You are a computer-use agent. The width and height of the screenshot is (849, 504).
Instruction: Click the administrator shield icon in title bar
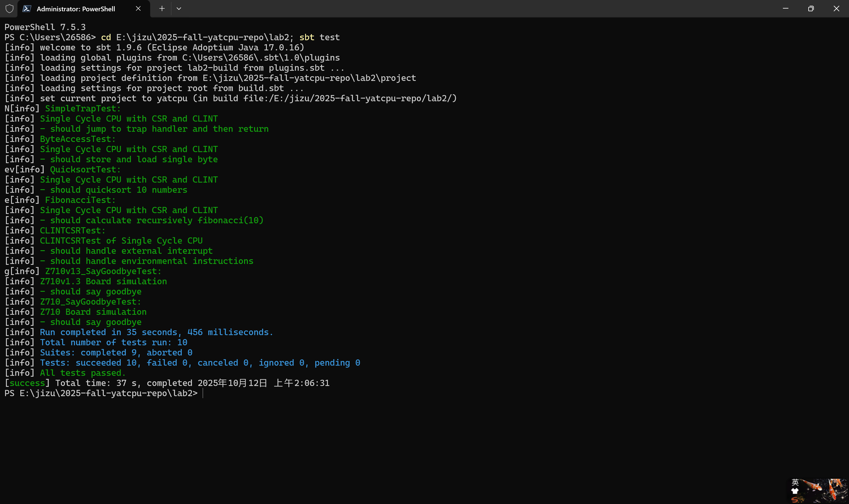pos(10,9)
